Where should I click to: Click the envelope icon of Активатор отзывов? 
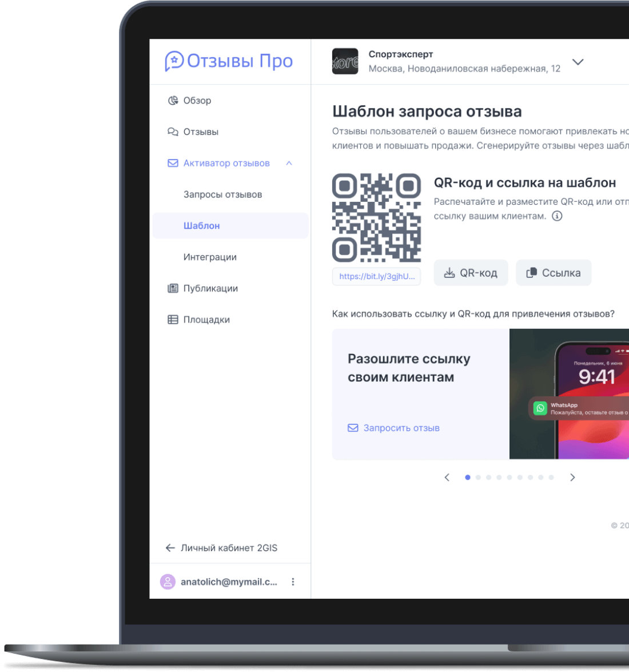point(173,164)
